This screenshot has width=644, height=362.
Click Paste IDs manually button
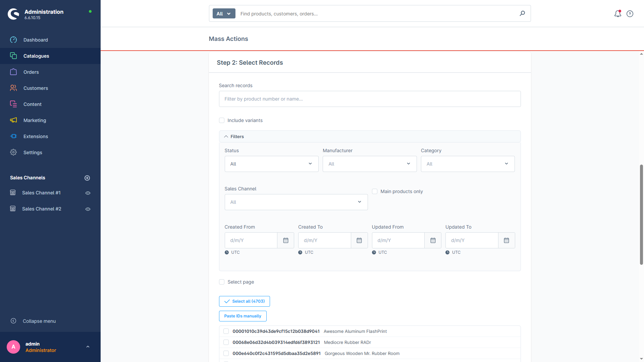(243, 316)
